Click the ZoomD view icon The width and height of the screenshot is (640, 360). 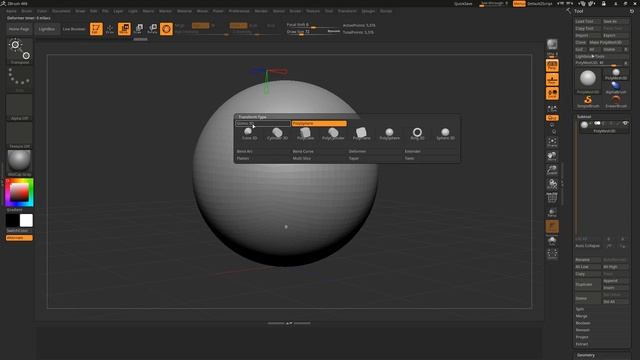pos(552,170)
